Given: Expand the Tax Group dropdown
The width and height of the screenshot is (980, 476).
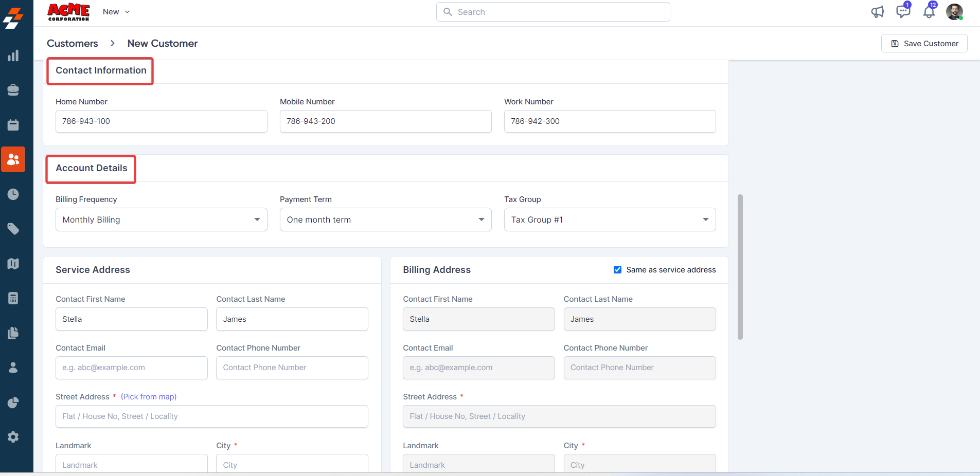Looking at the screenshot, I should point(610,219).
